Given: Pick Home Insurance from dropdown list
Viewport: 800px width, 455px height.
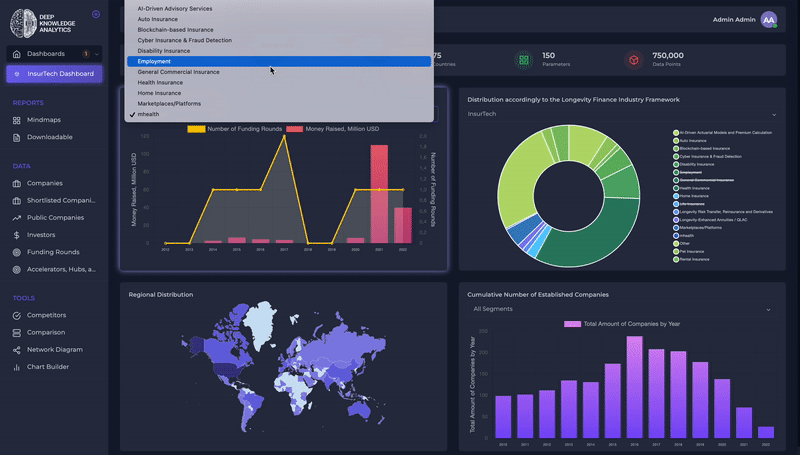Looking at the screenshot, I should point(279,93).
